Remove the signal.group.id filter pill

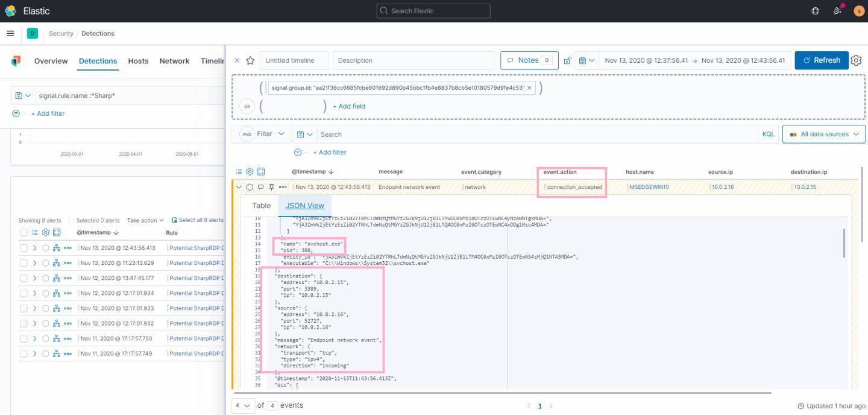click(x=529, y=87)
